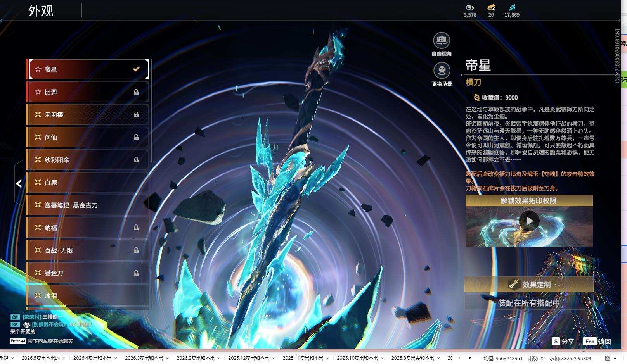Screen dimensions: 627x364
Task: Select the 百战·无限 skin entry
Action: pos(88,250)
